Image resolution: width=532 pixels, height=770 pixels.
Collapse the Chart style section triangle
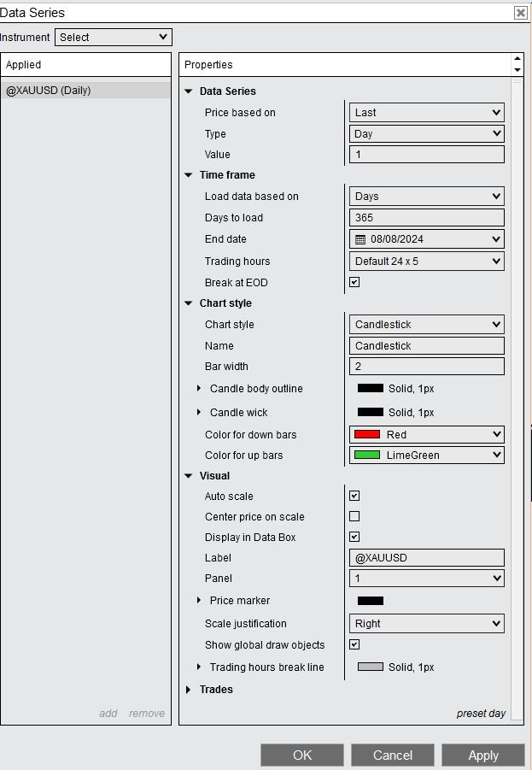pos(189,303)
